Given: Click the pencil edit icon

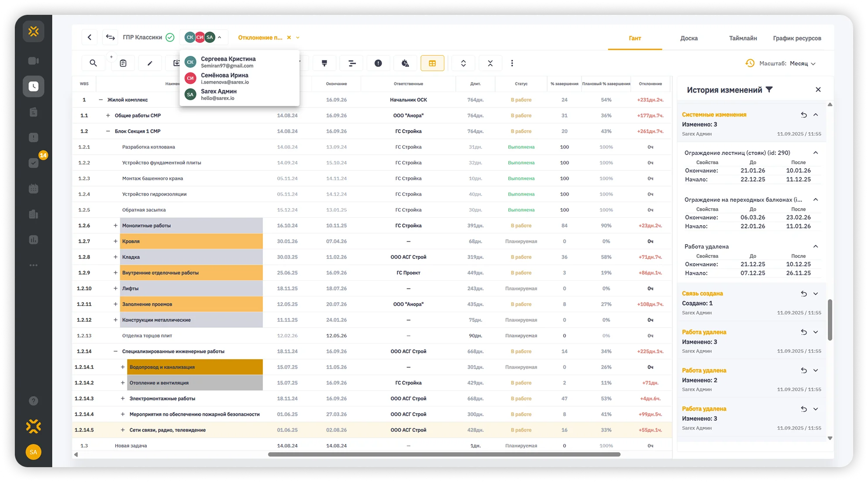Looking at the screenshot, I should [150, 63].
